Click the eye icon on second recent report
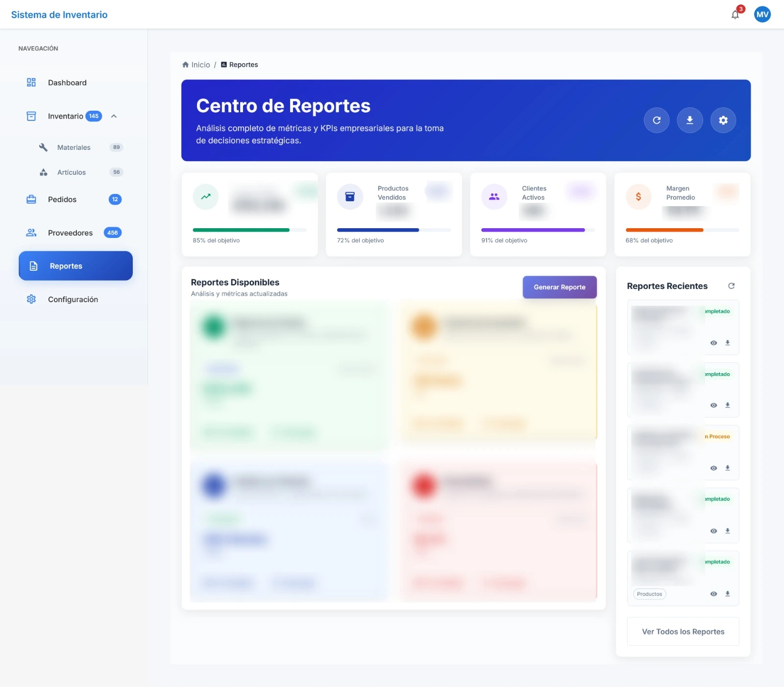The height and width of the screenshot is (687, 784). click(x=713, y=405)
